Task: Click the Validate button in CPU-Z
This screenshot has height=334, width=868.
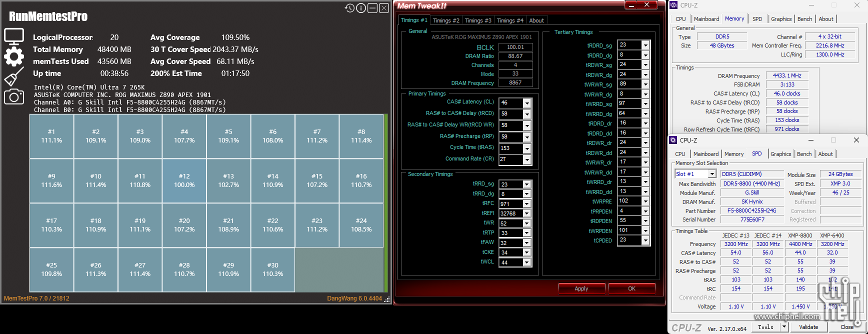Action: click(808, 327)
